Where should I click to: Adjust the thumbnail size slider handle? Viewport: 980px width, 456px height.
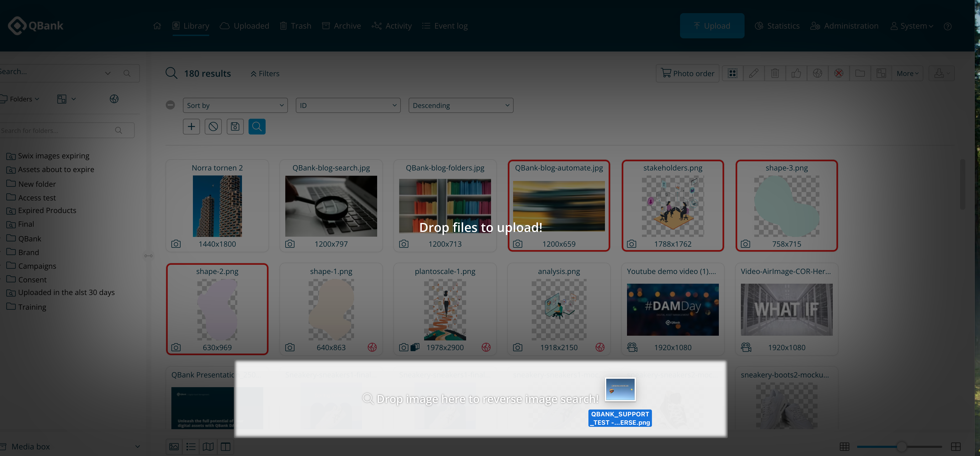pyautogui.click(x=901, y=447)
